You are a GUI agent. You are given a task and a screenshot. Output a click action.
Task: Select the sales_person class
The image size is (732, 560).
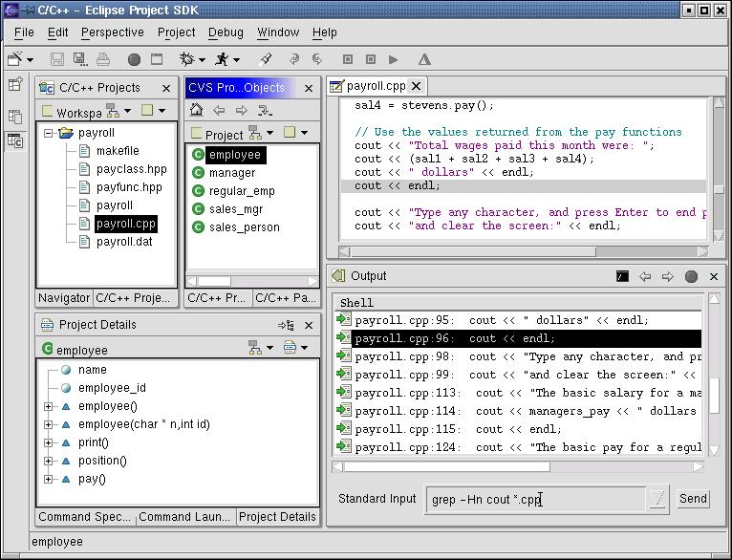point(244,227)
